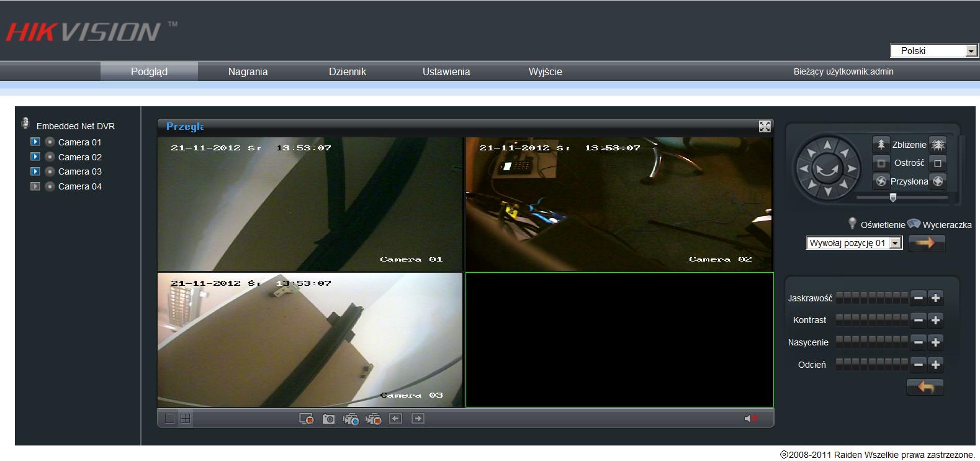980x461 pixels.
Task: Click the camcorder icon with orange square
Action: [x=373, y=419]
